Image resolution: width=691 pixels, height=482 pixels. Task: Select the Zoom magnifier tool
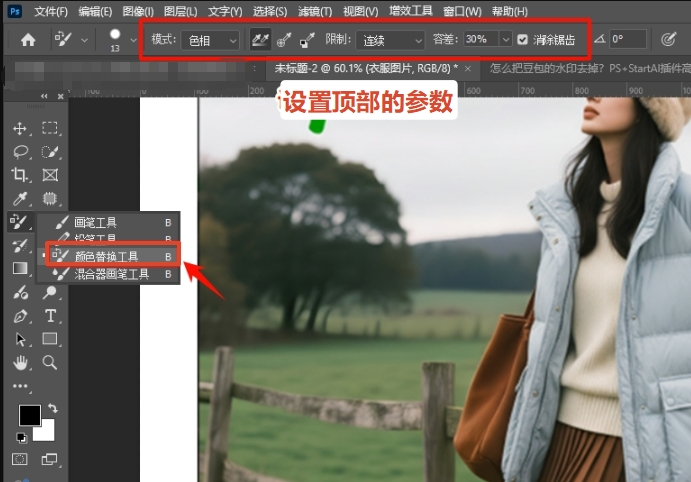(x=50, y=362)
